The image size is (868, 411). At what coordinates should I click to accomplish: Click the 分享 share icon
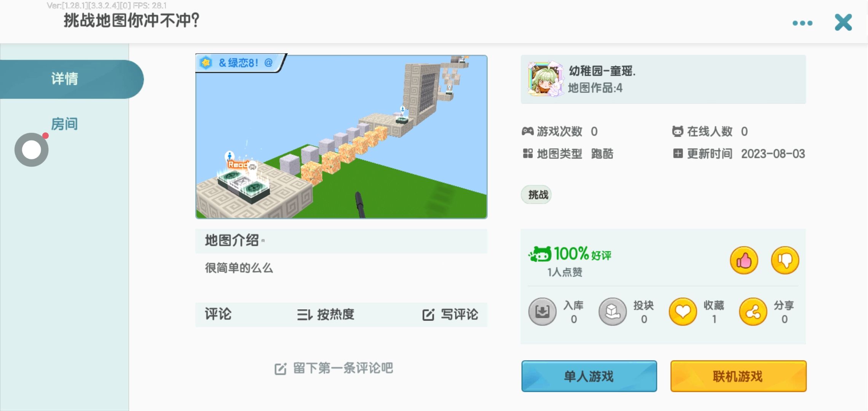[x=753, y=312]
